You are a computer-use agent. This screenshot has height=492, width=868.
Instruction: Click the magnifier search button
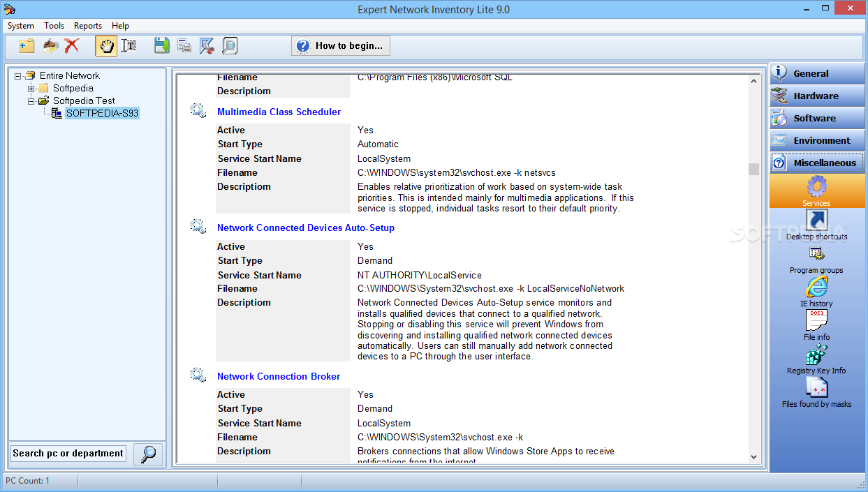(148, 454)
